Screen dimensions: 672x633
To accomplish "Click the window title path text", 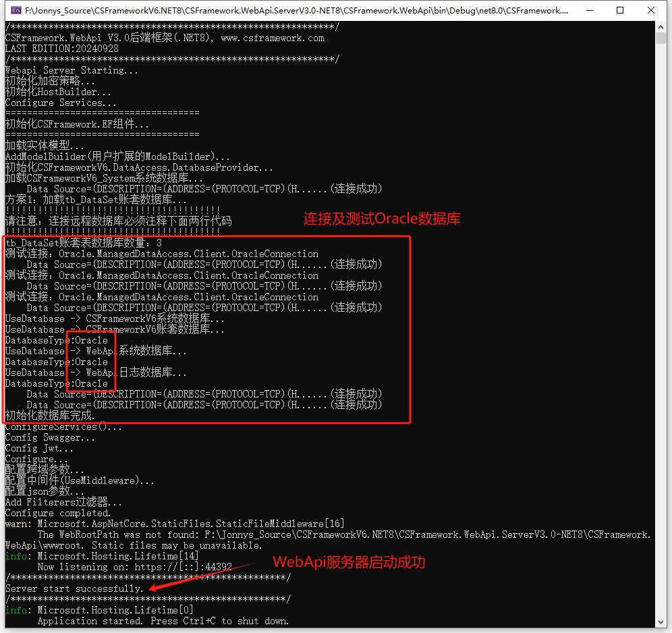I will [x=297, y=10].
